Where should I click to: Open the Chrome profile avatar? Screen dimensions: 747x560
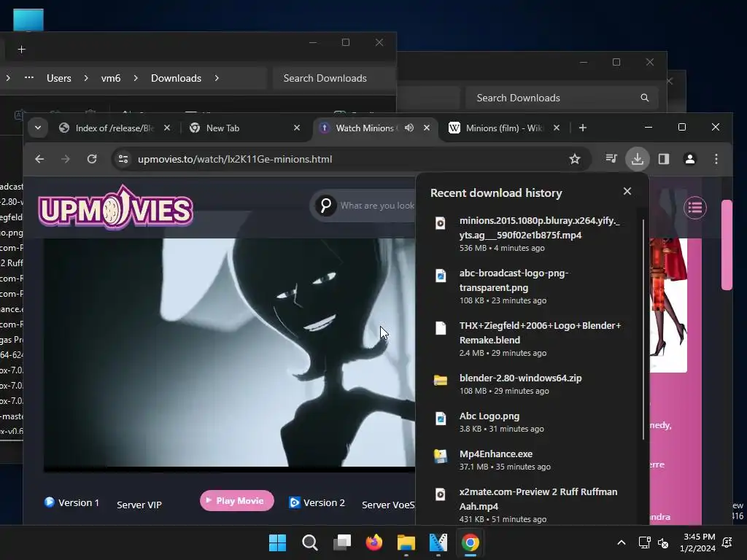coord(690,158)
